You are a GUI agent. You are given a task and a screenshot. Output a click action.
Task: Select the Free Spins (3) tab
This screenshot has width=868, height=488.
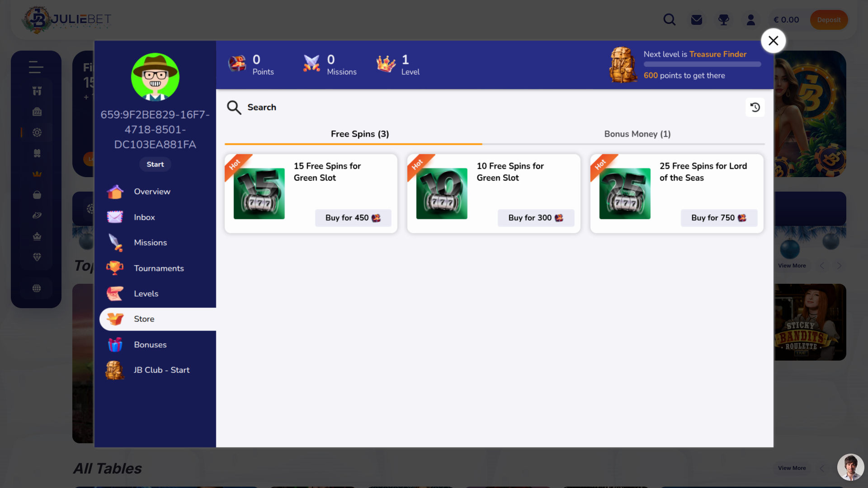tap(360, 134)
